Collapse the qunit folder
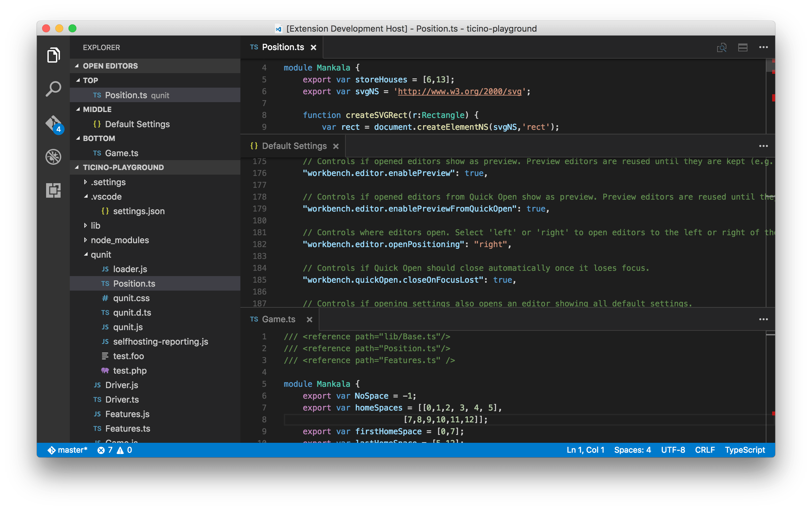This screenshot has width=812, height=510. (x=86, y=254)
